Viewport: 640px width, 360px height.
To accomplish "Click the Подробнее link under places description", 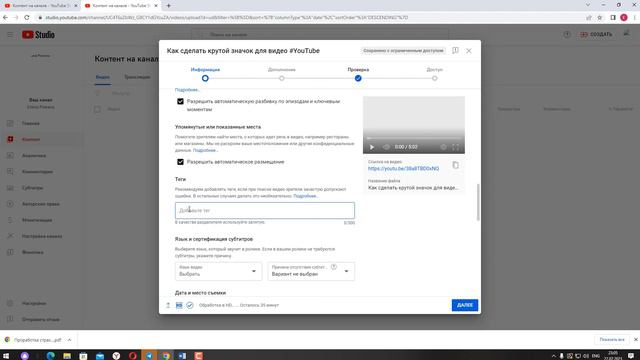I will click(x=205, y=150).
